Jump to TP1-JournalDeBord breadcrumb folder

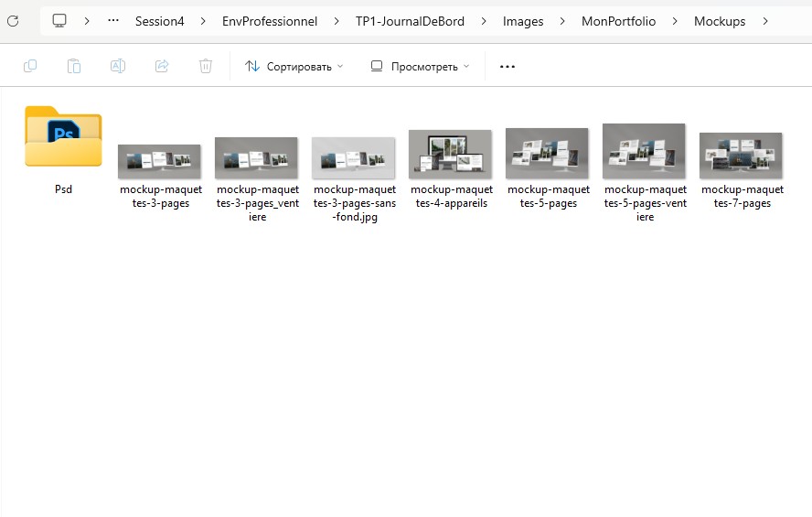pos(410,21)
